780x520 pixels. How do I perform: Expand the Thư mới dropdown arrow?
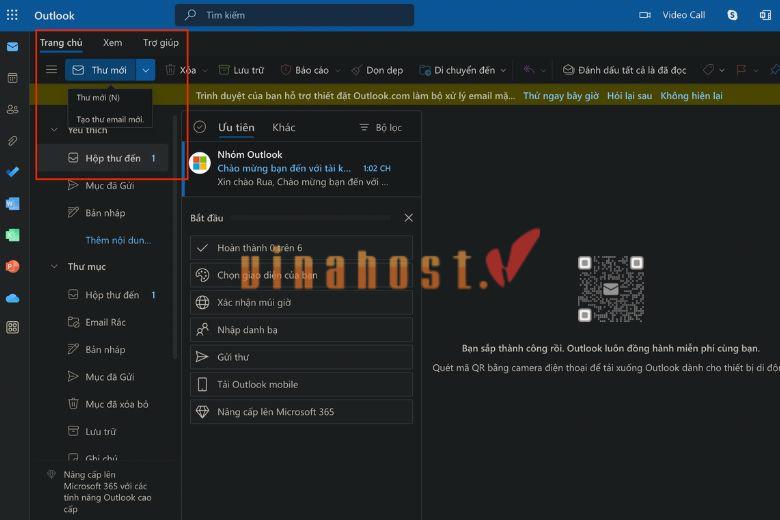click(145, 70)
